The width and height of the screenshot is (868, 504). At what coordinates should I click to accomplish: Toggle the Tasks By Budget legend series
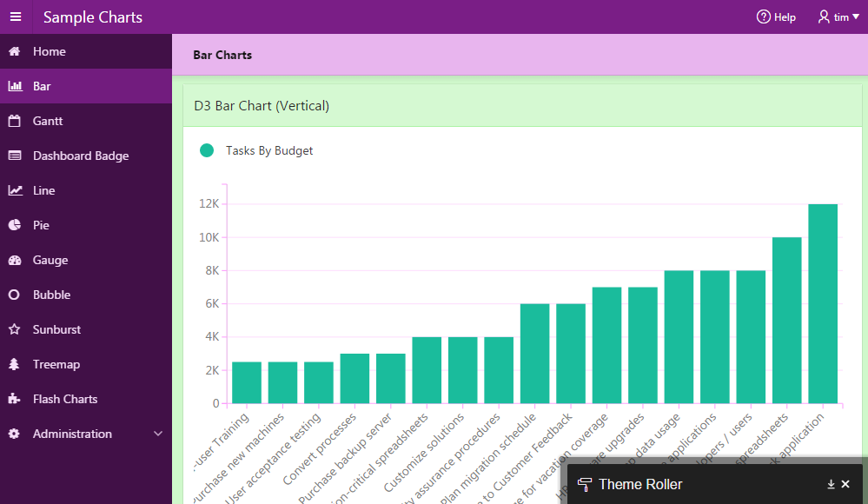(207, 151)
